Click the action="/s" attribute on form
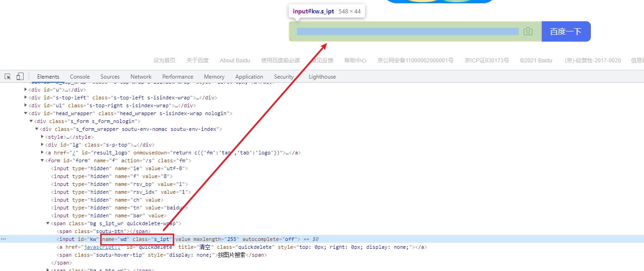 click(x=138, y=160)
